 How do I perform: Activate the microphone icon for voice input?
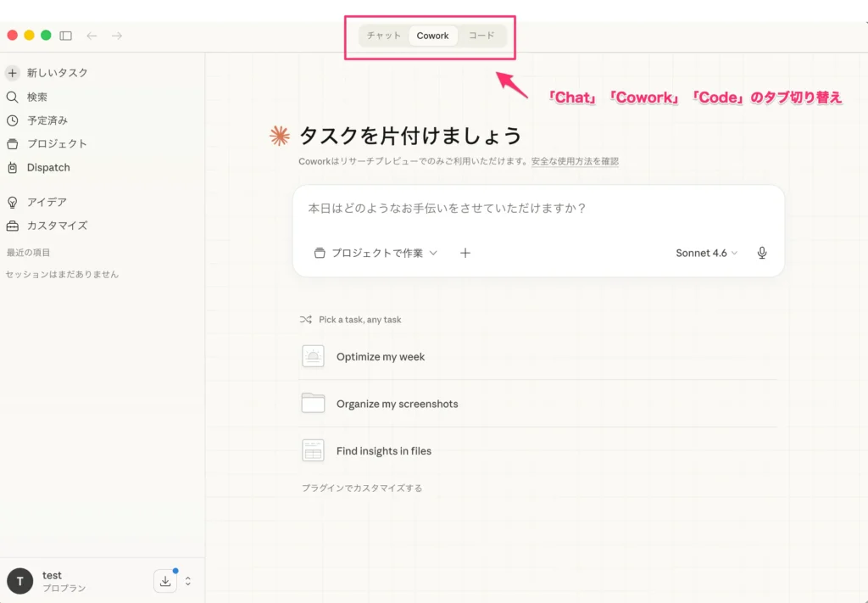coord(761,252)
